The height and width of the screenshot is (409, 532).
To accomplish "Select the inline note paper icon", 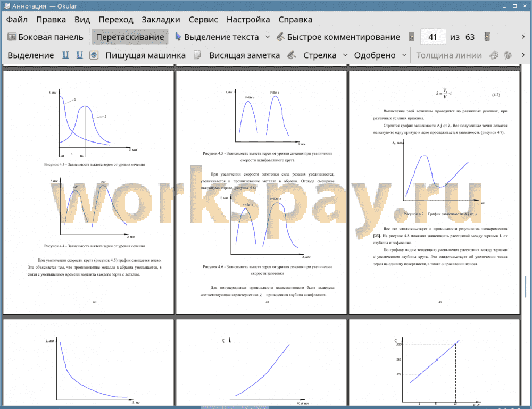I will [x=197, y=55].
